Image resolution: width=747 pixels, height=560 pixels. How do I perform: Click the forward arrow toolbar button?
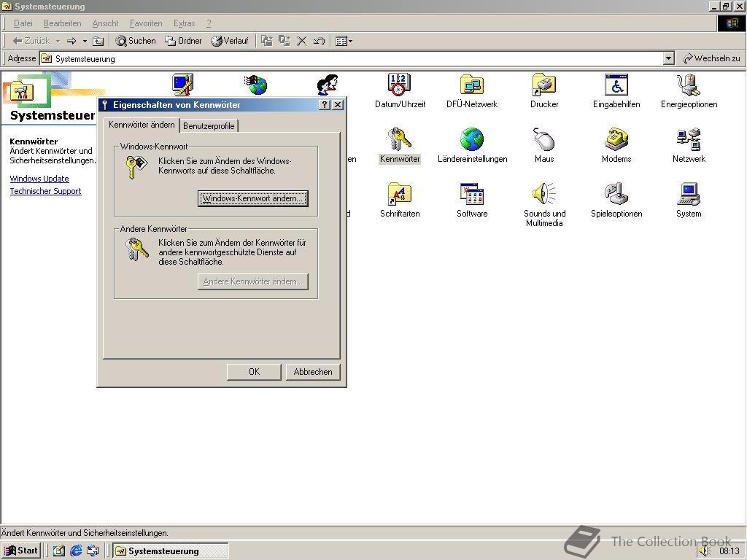(71, 41)
